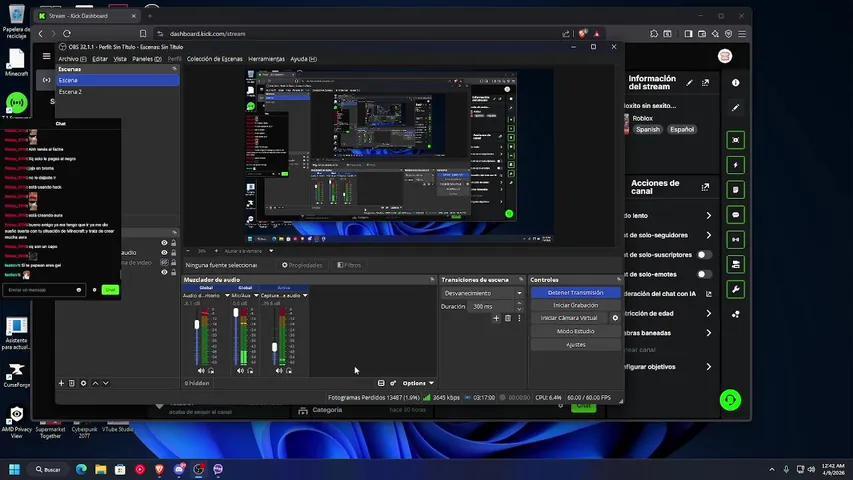Edit stream information pencil in Kick dashboard
The height and width of the screenshot is (480, 853).
pos(689,83)
